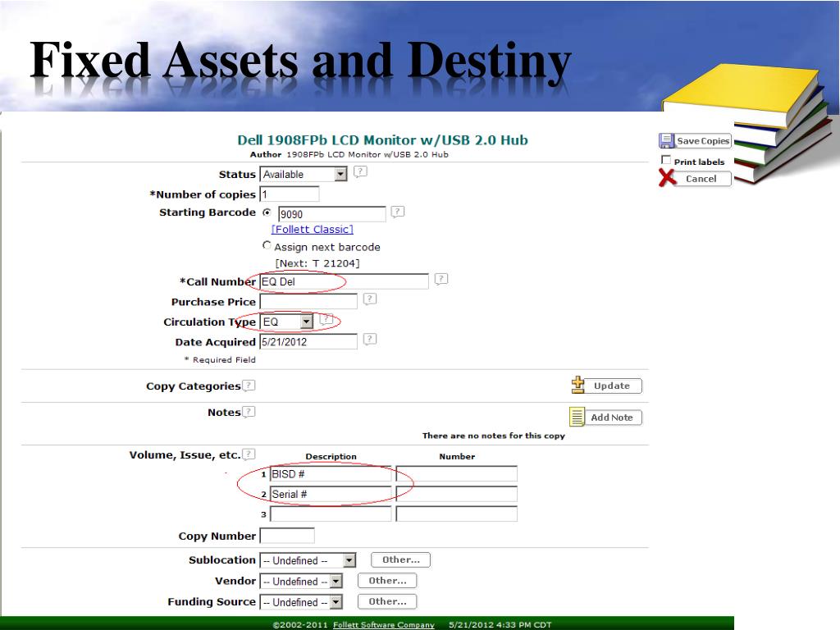This screenshot has height=630, width=840.
Task: Enable the Print labels checkbox
Action: [666, 160]
